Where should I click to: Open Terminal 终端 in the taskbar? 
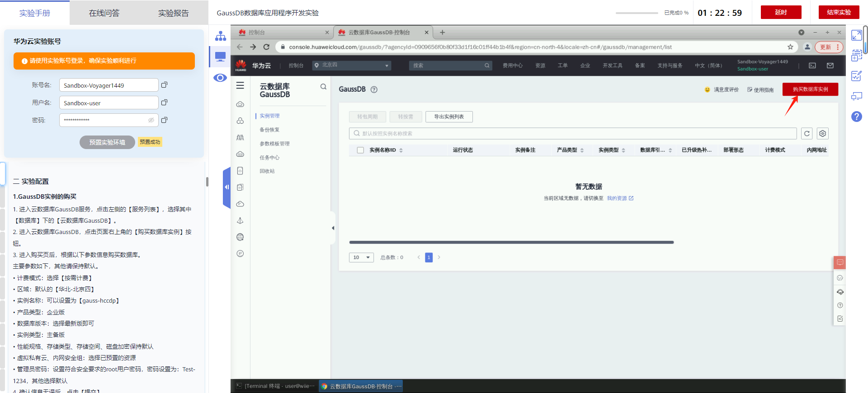[x=275, y=386]
